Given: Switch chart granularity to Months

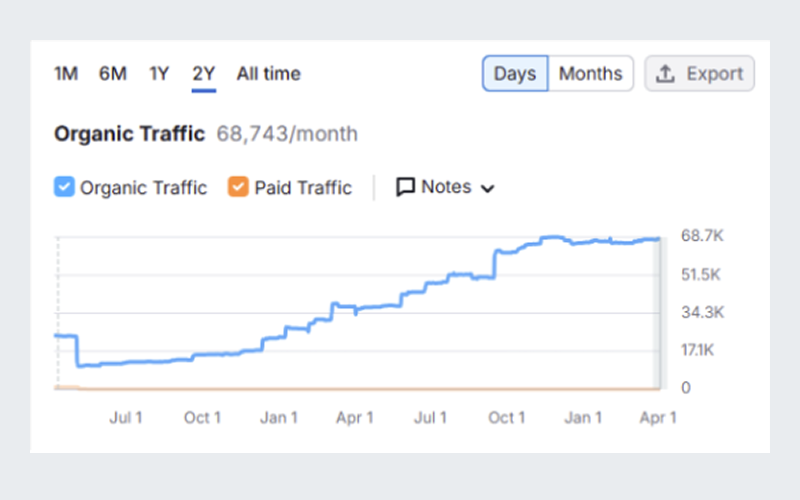Looking at the screenshot, I should pyautogui.click(x=590, y=74).
